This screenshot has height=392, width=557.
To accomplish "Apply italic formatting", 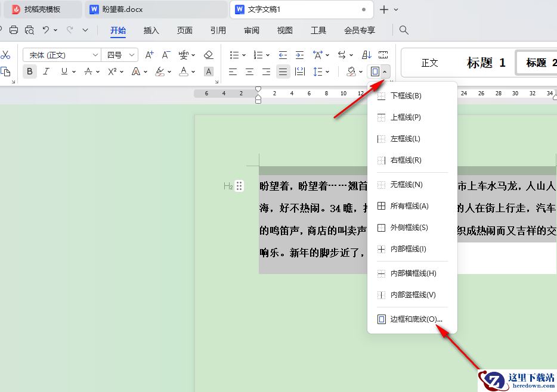I will click(x=46, y=71).
